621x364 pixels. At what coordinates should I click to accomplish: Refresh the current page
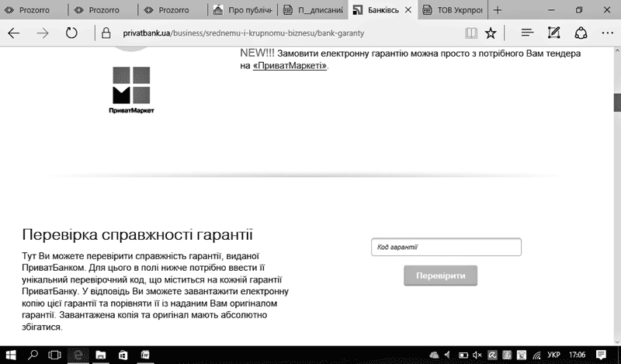71,33
